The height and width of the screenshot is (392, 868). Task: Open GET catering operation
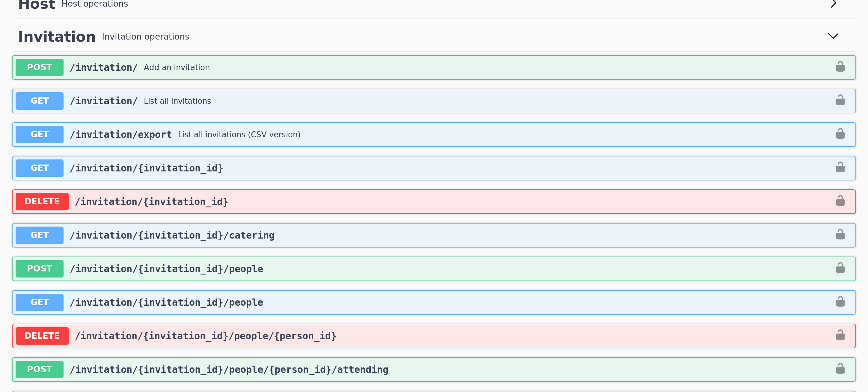coord(434,235)
